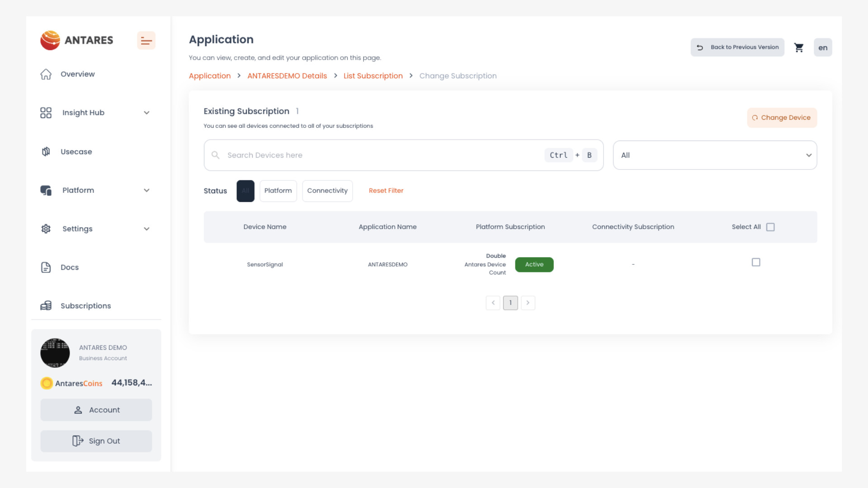Open Subscriptions from the coins icon
The image size is (868, 488).
46,306
